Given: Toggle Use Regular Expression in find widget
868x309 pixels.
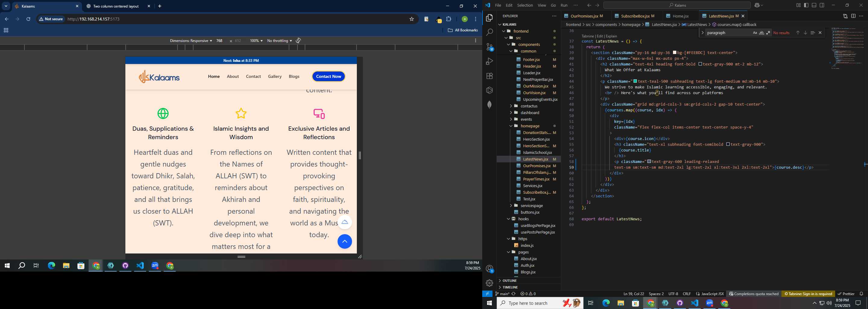Looking at the screenshot, I should [768, 33].
